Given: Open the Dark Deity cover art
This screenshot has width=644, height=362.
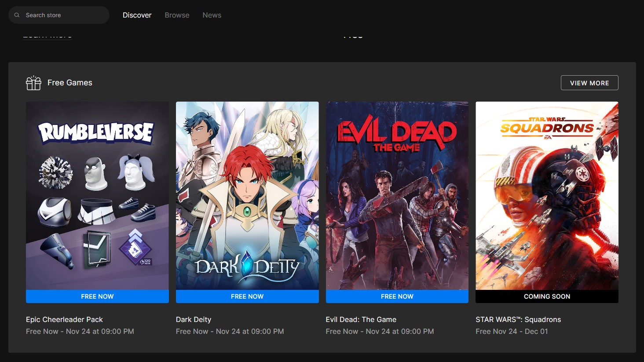Looking at the screenshot, I should point(247,196).
